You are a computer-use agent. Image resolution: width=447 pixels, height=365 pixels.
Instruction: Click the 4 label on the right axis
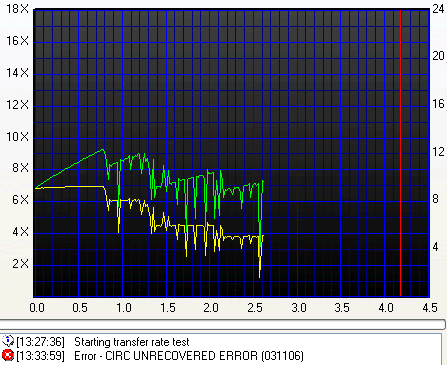click(435, 247)
